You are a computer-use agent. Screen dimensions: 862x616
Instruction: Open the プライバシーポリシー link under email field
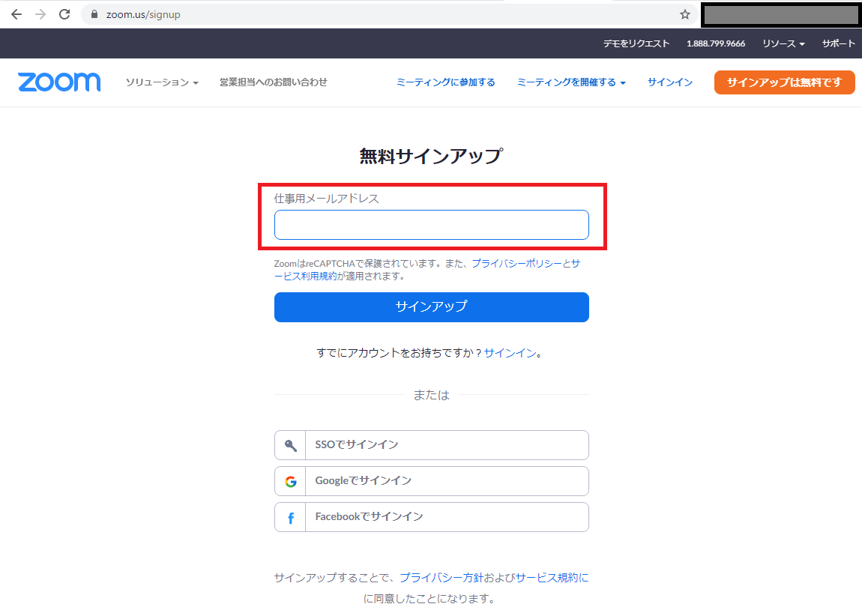coord(516,263)
